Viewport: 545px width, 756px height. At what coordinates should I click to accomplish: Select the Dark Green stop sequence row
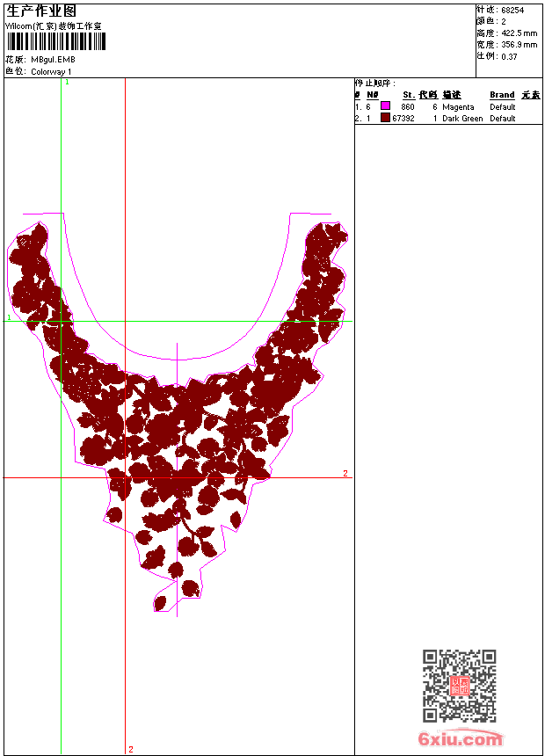pyautogui.click(x=447, y=118)
